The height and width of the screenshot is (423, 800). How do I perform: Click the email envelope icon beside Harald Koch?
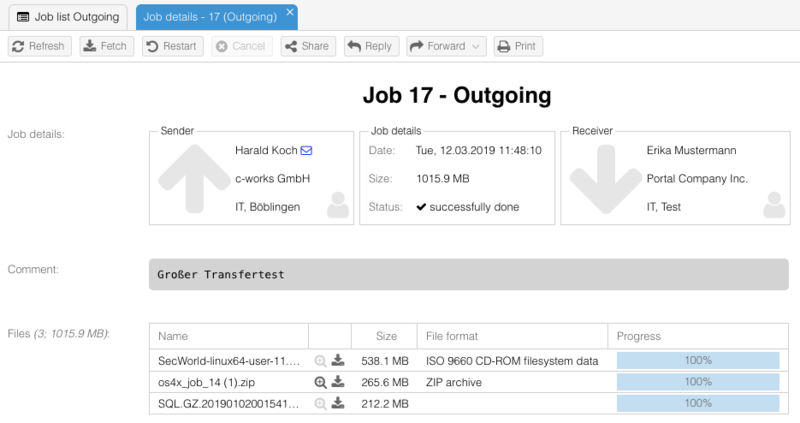(x=306, y=150)
